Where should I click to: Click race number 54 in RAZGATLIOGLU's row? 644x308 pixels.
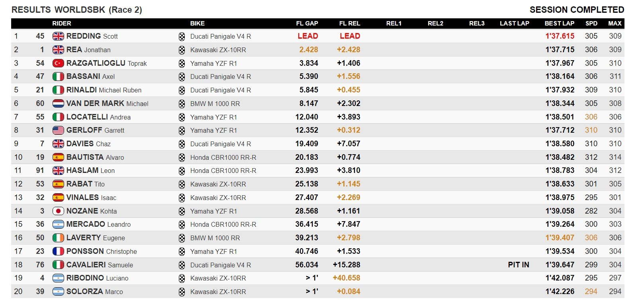point(40,63)
